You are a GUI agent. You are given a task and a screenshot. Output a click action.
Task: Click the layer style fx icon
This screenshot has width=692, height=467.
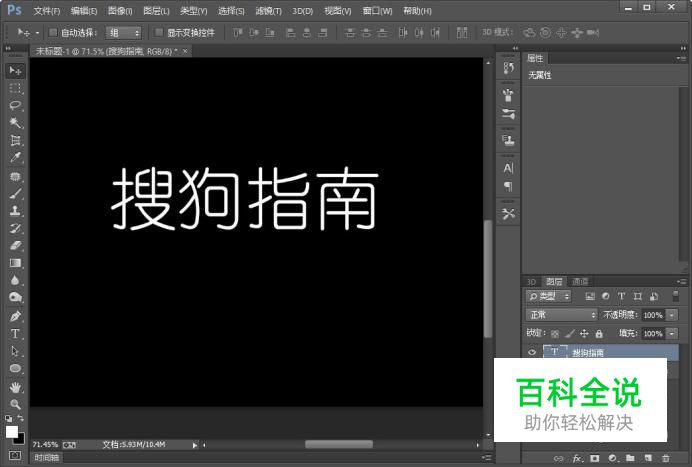577,459
